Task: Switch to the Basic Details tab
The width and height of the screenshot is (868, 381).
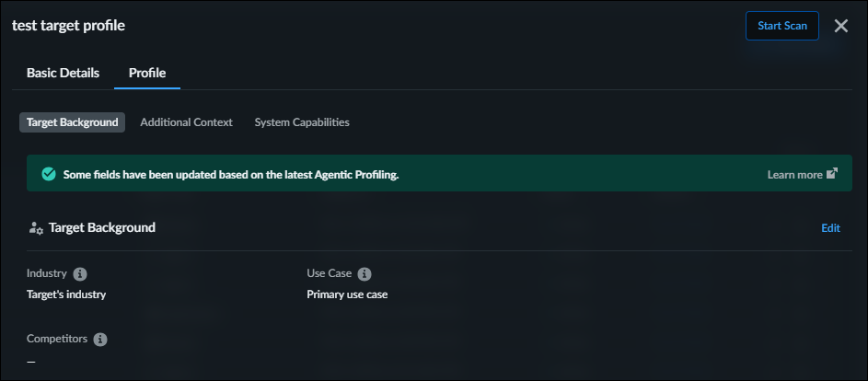Action: (x=63, y=73)
